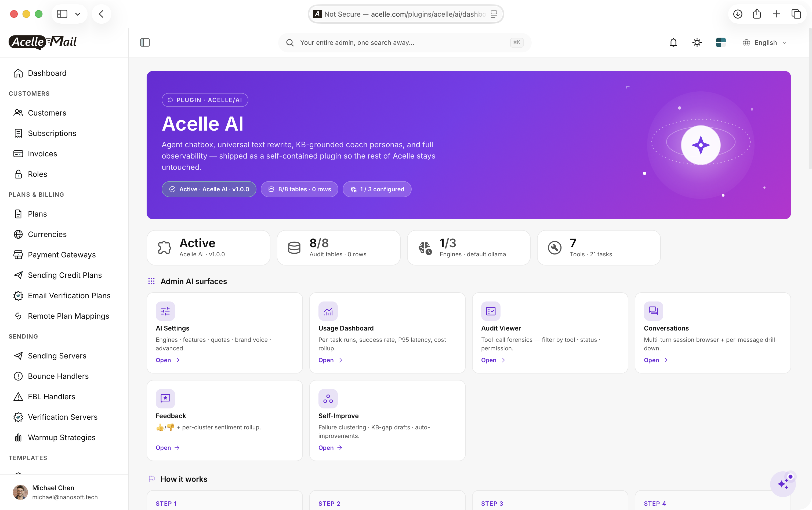812x510 pixels.
Task: Open Safari downloads icon
Action: 738,14
